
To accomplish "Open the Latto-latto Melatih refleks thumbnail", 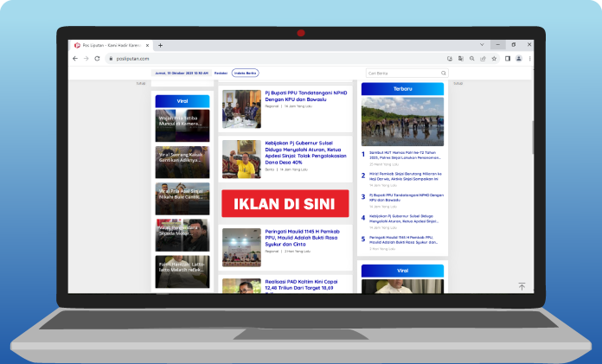I will [183, 271].
